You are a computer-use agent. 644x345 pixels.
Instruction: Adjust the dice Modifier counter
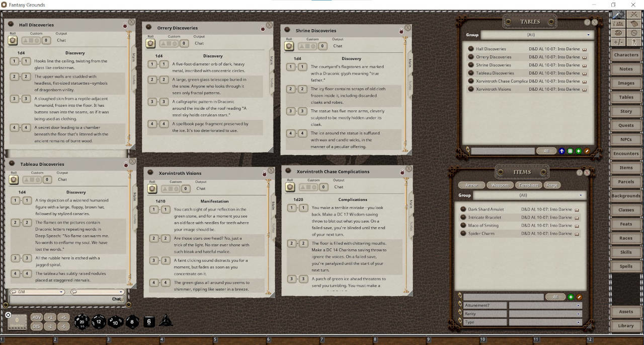(17, 320)
